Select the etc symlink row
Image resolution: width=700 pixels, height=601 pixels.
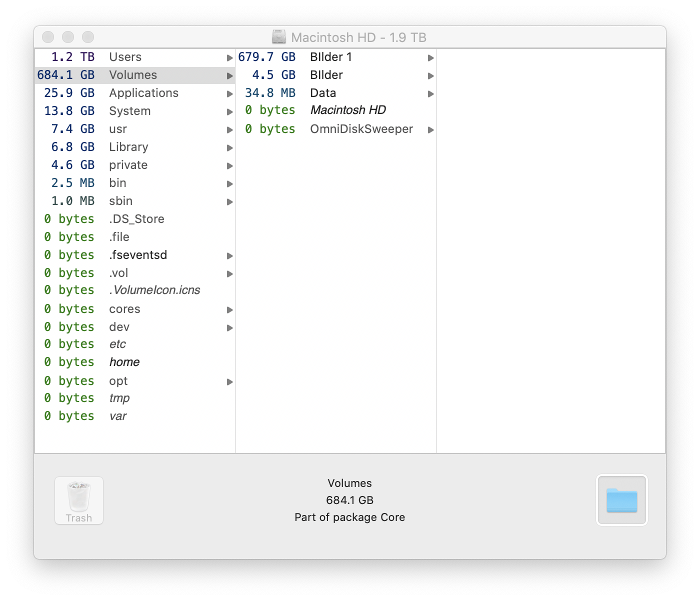[x=135, y=344]
